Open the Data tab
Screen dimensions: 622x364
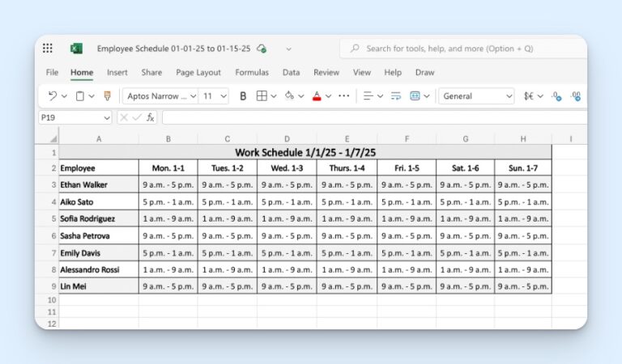(x=292, y=73)
